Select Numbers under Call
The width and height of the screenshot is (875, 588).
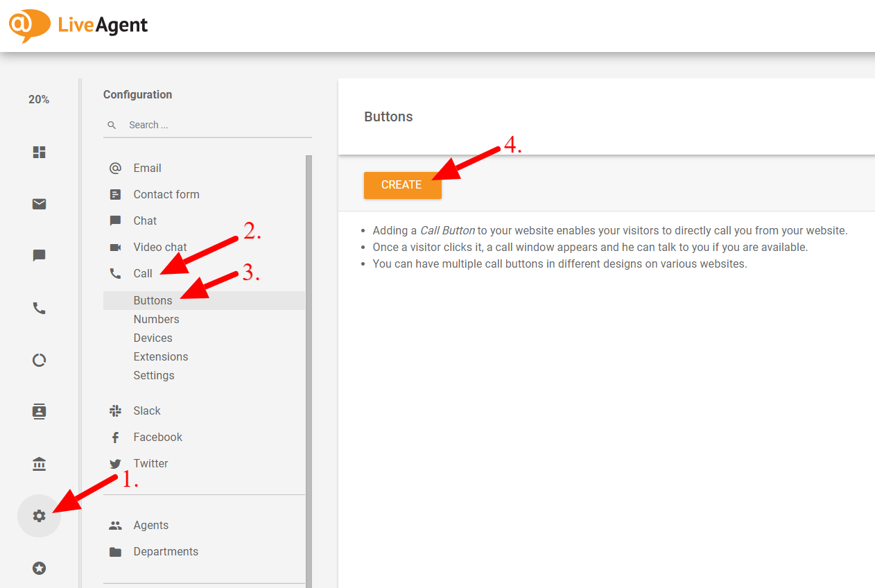(x=156, y=319)
